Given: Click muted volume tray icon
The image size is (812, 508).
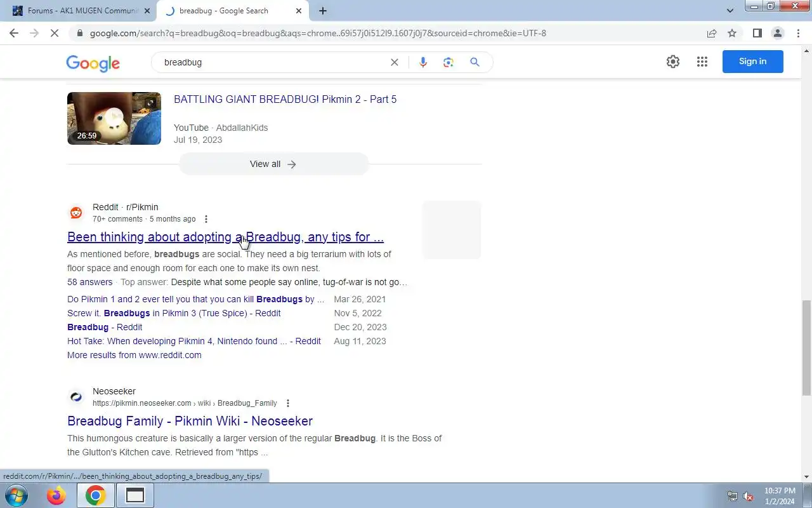Looking at the screenshot, I should click(x=748, y=497).
